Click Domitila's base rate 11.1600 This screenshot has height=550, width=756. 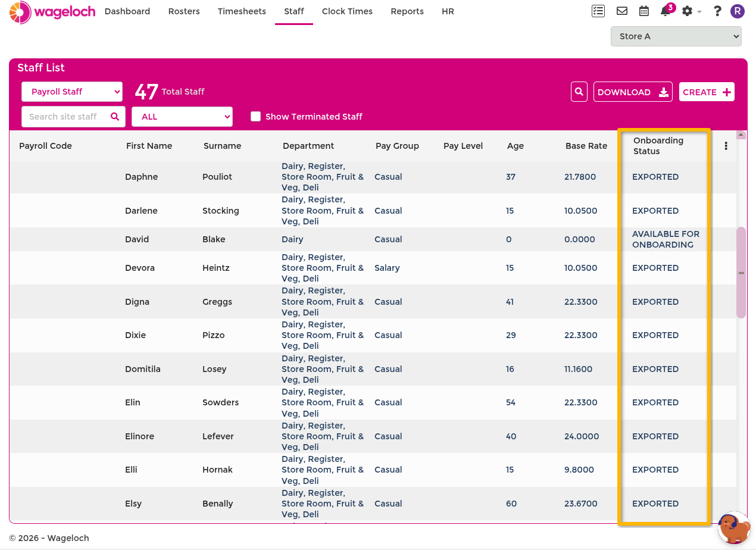pos(579,369)
